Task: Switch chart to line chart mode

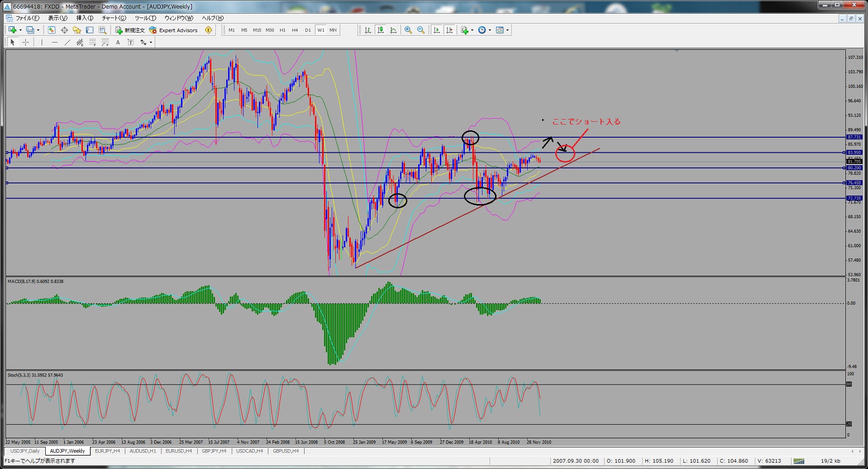Action: point(393,30)
